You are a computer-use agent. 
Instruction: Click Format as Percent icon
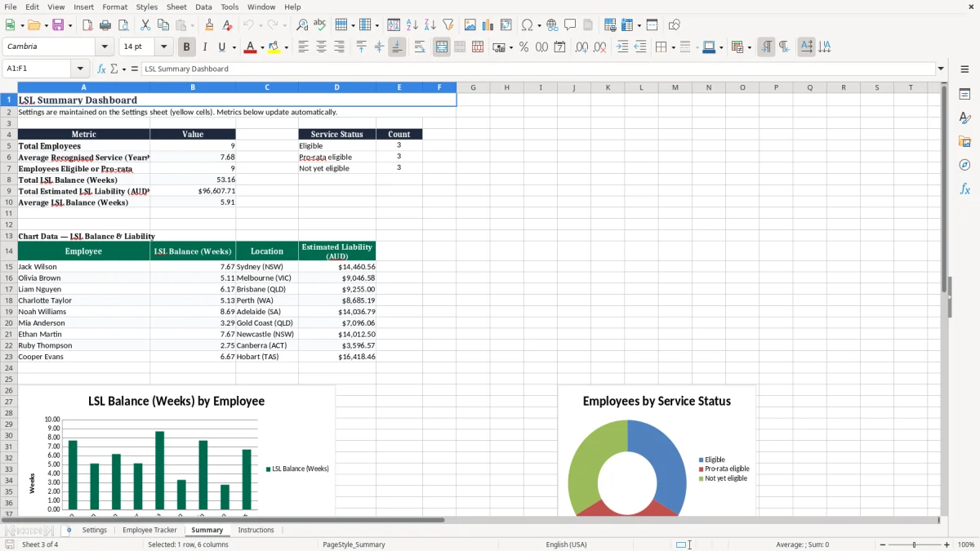click(523, 47)
